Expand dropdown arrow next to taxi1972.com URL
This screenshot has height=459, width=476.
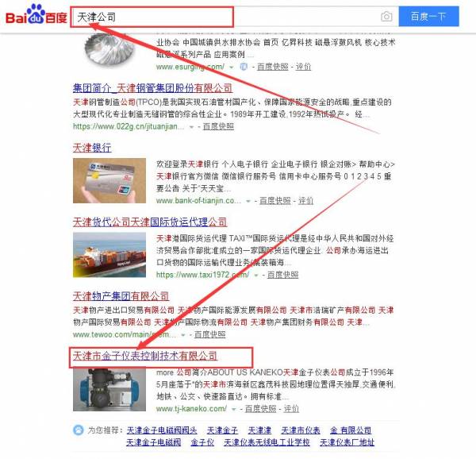point(256,276)
